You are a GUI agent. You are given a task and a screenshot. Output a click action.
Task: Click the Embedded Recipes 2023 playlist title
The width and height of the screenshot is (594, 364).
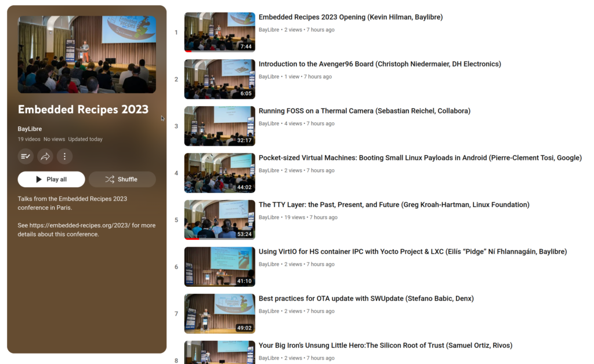tap(83, 110)
